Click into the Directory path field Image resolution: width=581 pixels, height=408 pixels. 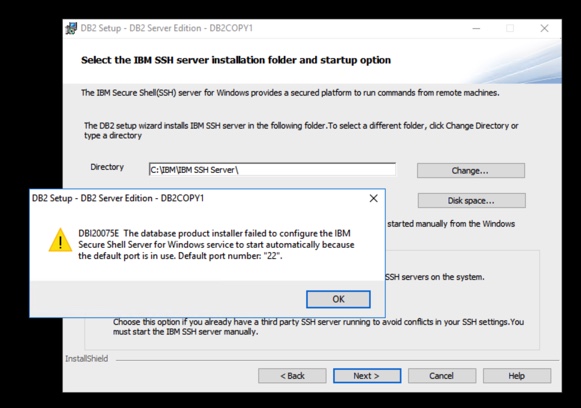pyautogui.click(x=272, y=169)
